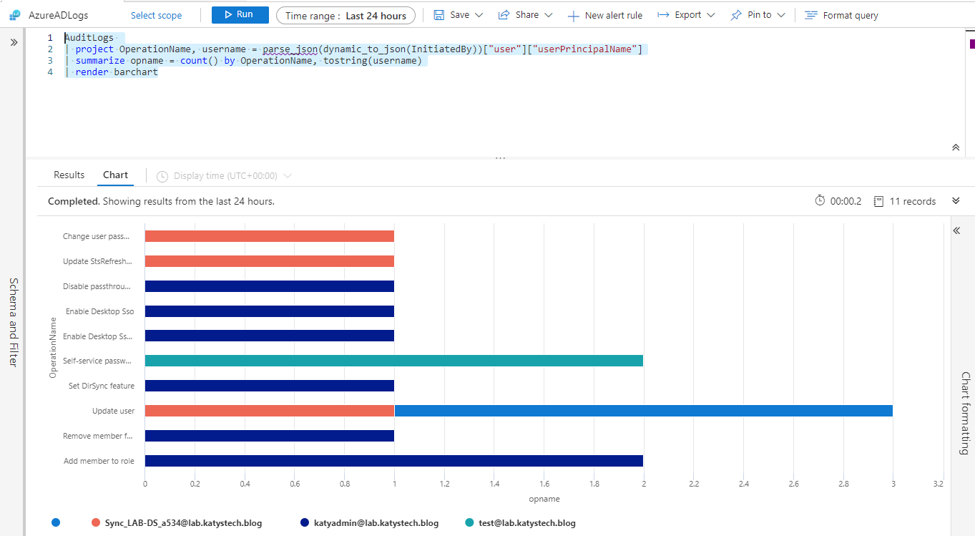
Task: Toggle katyadmin@lab.katystech.blog legend series
Action: 376,523
